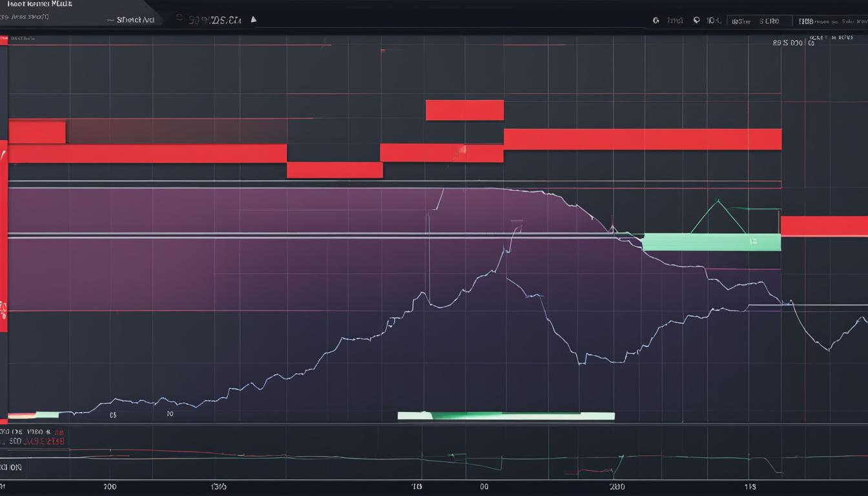Screen dimensions: 868x496
Task: Click the upward arrow indicator near the price
Action: pos(253,19)
